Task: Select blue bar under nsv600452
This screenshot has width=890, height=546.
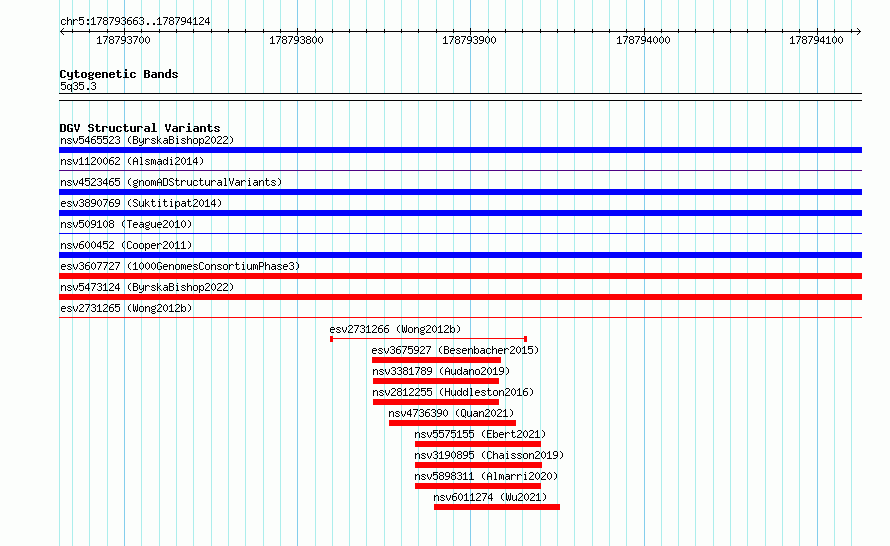Action: (x=460, y=255)
